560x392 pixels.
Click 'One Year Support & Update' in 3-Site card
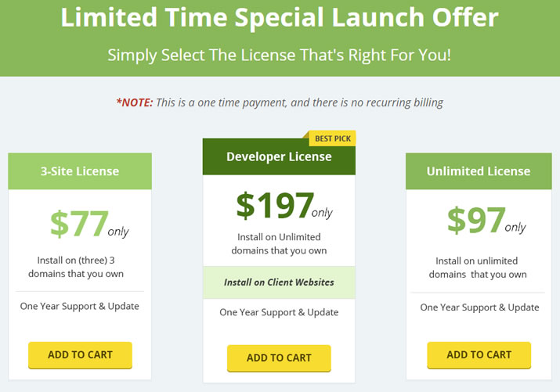click(80, 306)
